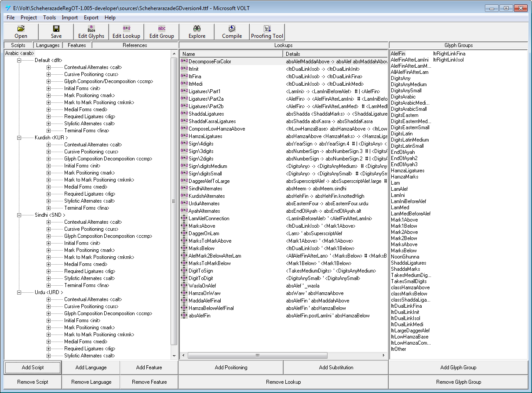Select the ltrRightLinkFina glyph group

[x=449, y=54]
